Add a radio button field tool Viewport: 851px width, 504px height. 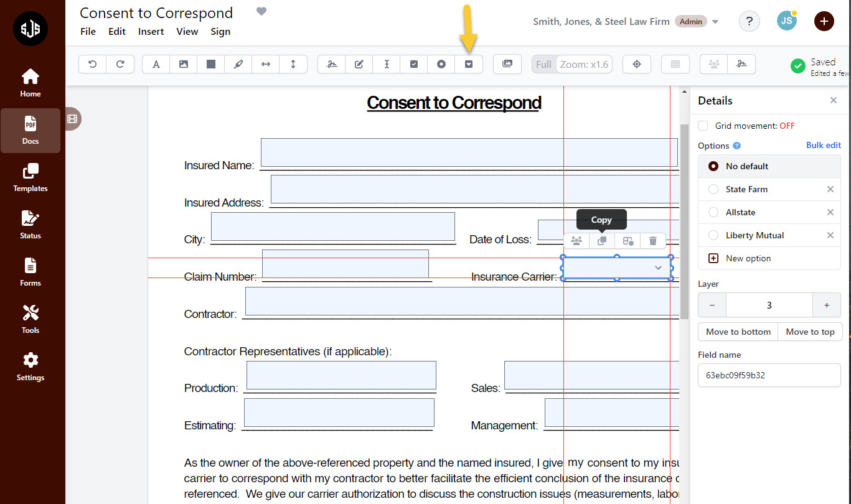[441, 64]
